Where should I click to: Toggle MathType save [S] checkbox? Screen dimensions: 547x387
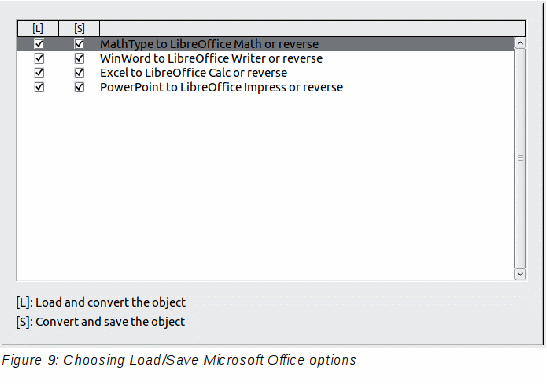[x=79, y=44]
